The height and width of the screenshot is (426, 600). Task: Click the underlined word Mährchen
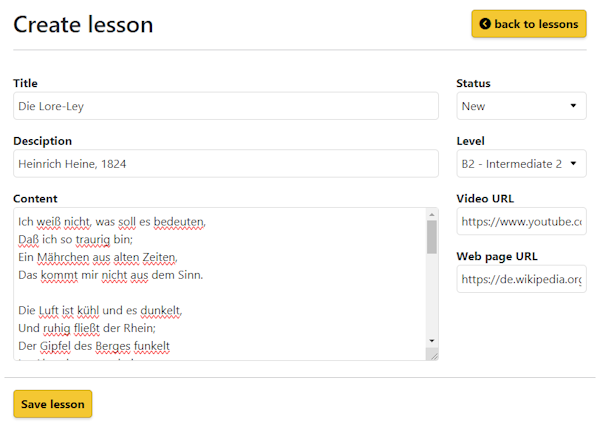(x=66, y=257)
